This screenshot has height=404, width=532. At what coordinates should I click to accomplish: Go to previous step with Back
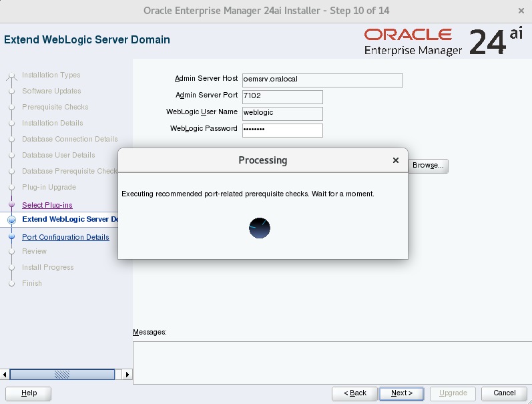tap(354, 393)
